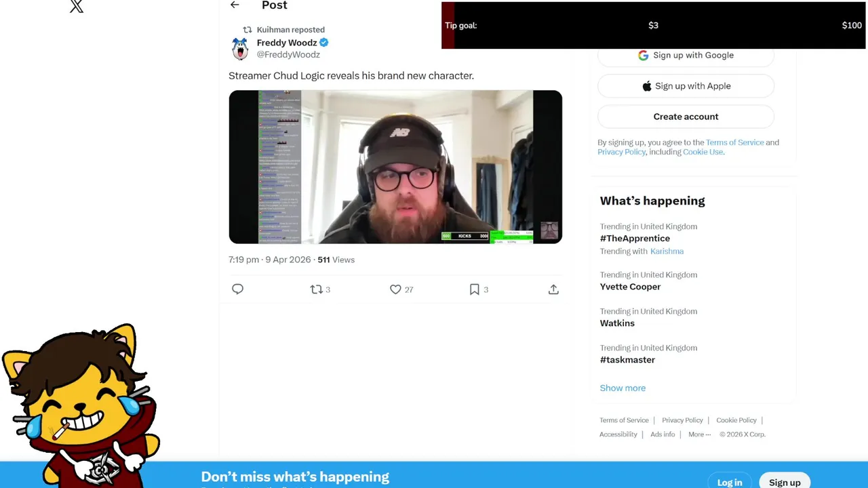Viewport: 868px width, 488px height.
Task: Click the Log in button
Action: (730, 482)
